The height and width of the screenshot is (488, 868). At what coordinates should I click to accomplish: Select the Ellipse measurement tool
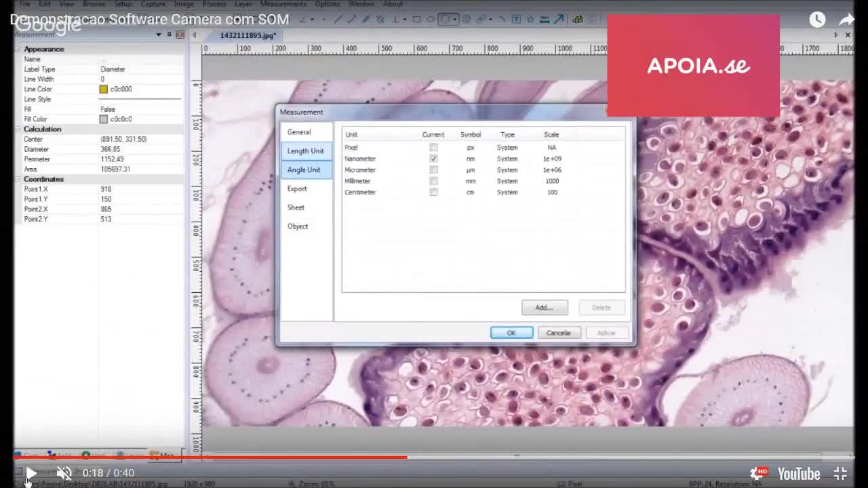pyautogui.click(x=431, y=20)
